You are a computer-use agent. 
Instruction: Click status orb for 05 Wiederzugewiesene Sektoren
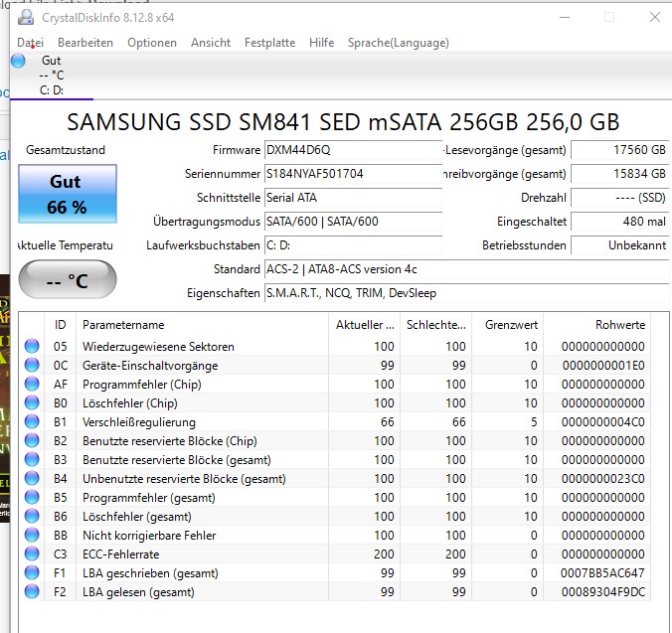pyautogui.click(x=32, y=346)
